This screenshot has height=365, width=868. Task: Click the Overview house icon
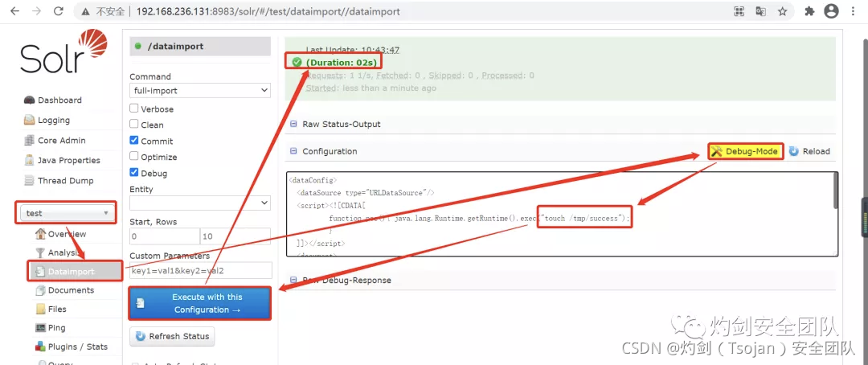tap(40, 234)
